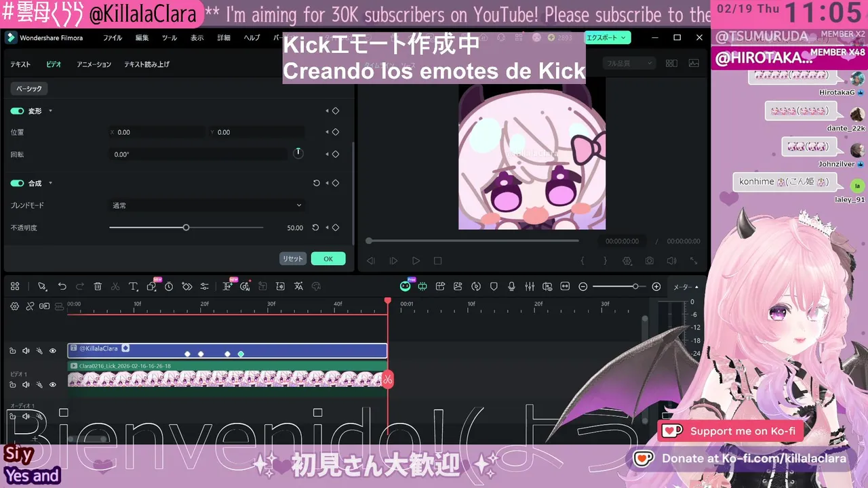
Task: Click the shield marker icon in timeline toolbar
Action: (494, 287)
